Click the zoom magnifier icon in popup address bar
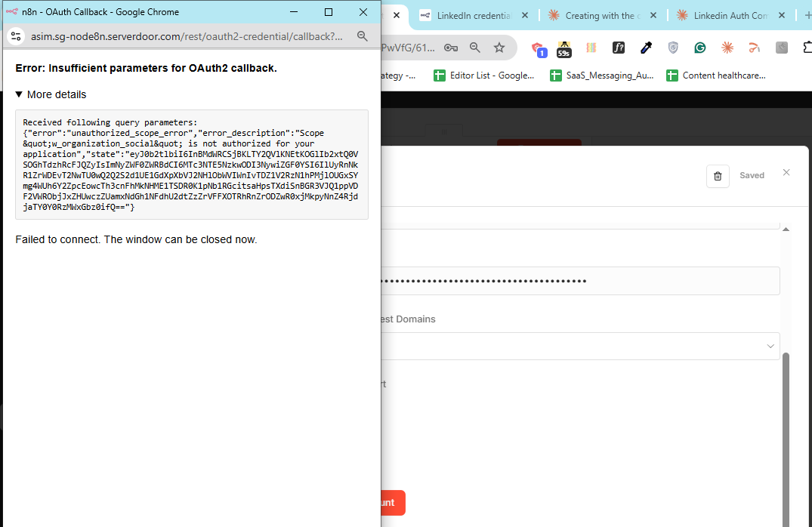 tap(363, 36)
